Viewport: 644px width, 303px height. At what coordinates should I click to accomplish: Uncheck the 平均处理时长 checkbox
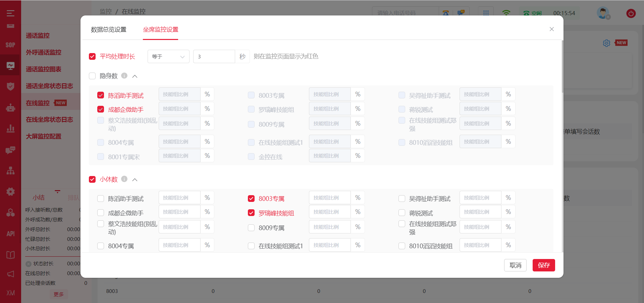92,56
